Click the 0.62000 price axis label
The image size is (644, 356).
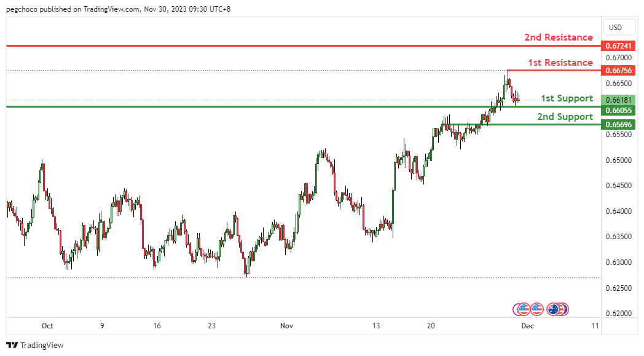tap(618, 314)
